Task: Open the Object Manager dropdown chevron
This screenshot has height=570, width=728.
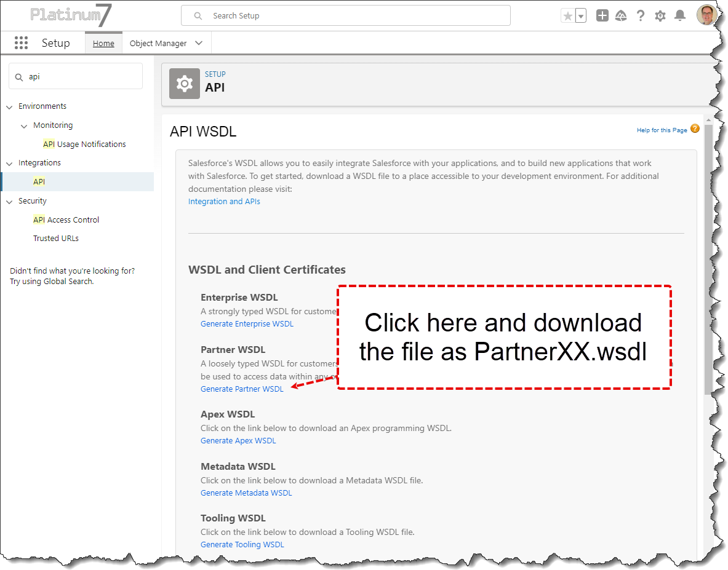Action: [198, 43]
